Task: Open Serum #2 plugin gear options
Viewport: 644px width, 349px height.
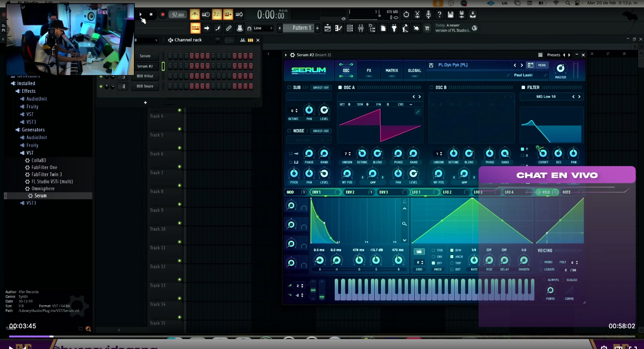Action: pos(292,55)
